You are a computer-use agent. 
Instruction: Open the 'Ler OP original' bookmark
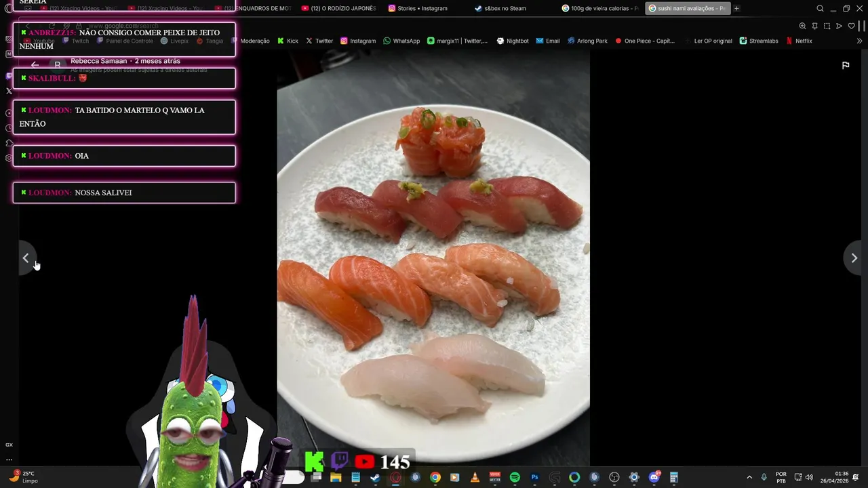coord(709,41)
